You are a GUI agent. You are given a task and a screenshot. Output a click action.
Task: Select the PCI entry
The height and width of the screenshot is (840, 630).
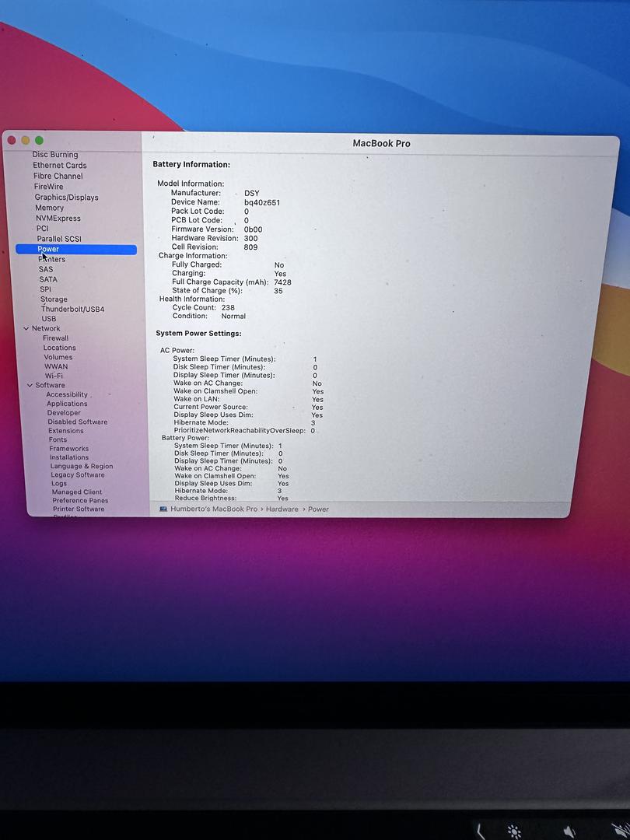pos(42,228)
